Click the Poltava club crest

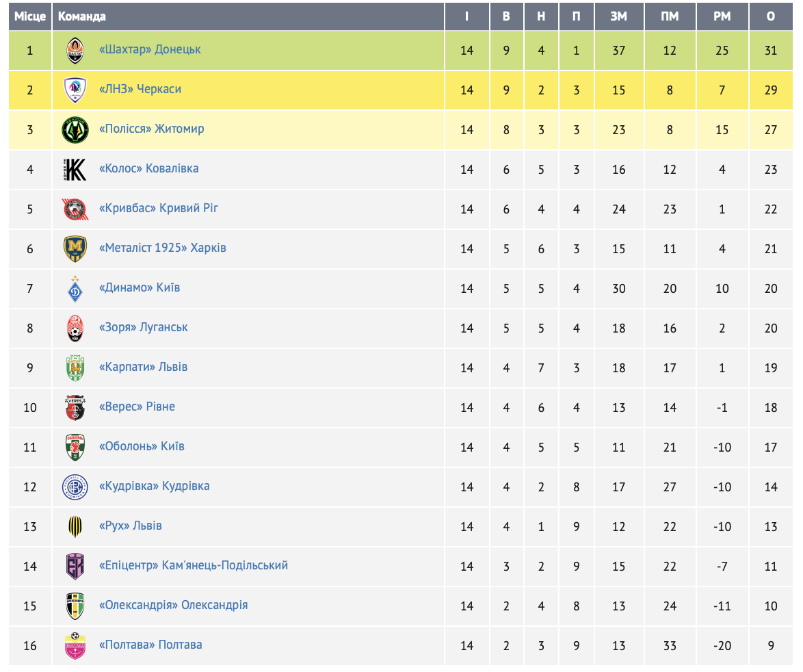tap(75, 646)
